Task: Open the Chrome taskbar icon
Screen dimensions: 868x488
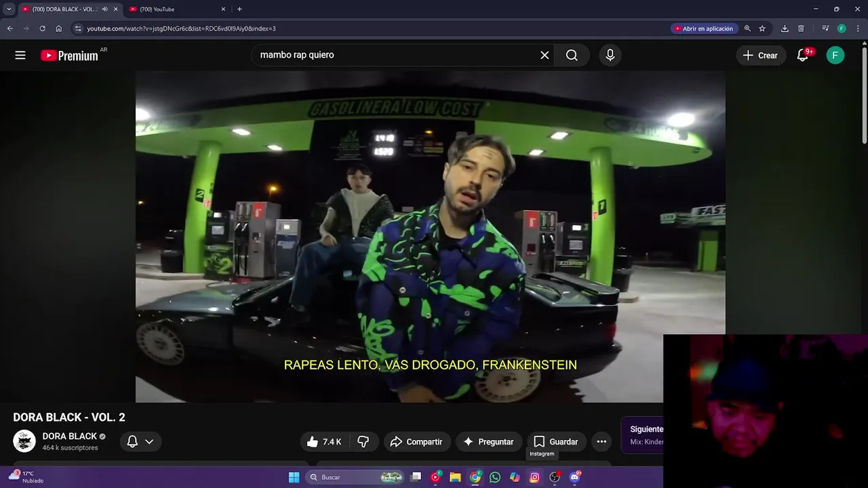Action: coord(475,477)
